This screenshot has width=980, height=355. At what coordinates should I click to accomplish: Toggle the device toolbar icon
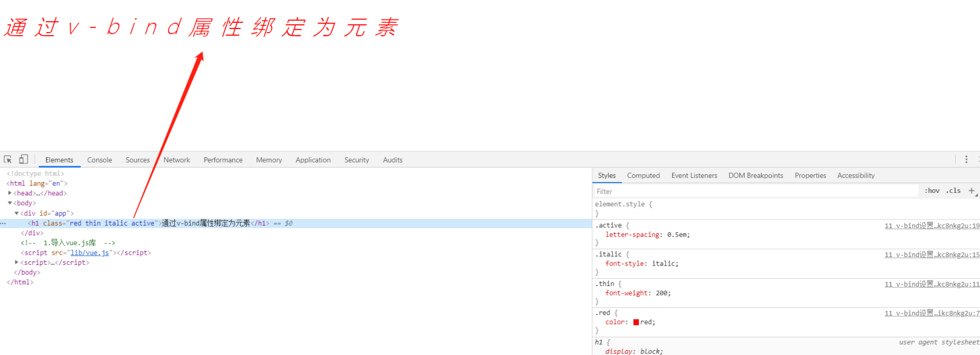[x=24, y=160]
